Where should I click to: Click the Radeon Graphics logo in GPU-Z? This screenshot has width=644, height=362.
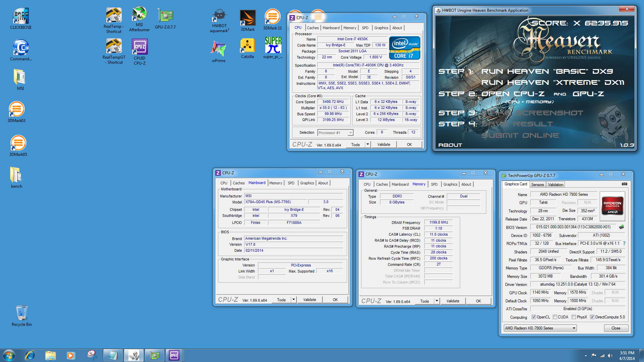point(612,206)
